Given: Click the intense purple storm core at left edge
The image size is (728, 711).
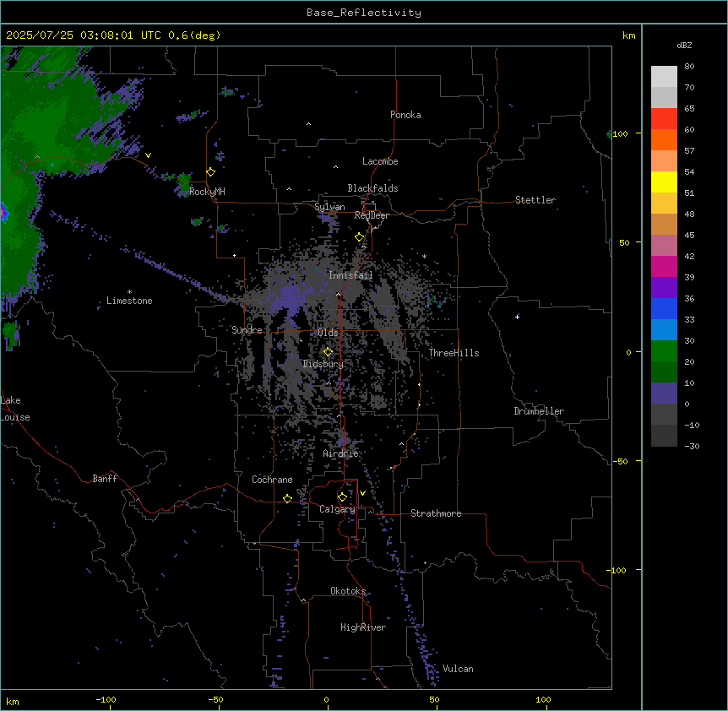Looking at the screenshot, I should point(3,212).
